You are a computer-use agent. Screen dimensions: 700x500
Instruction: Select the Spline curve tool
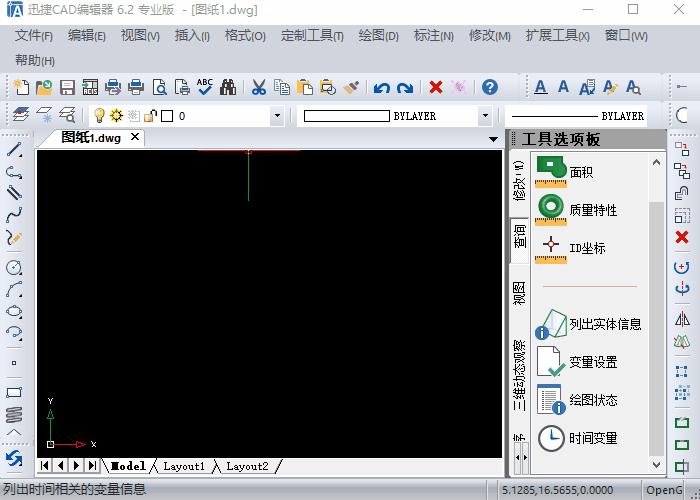(14, 215)
